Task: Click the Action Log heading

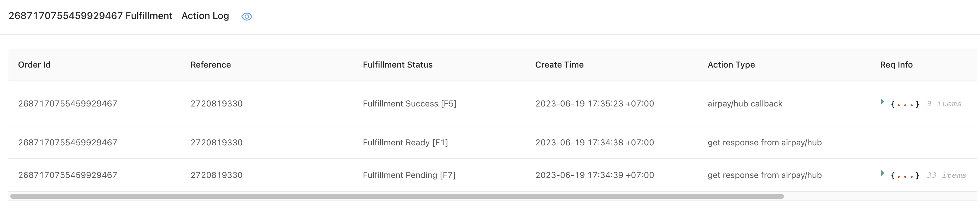Action: (x=205, y=16)
